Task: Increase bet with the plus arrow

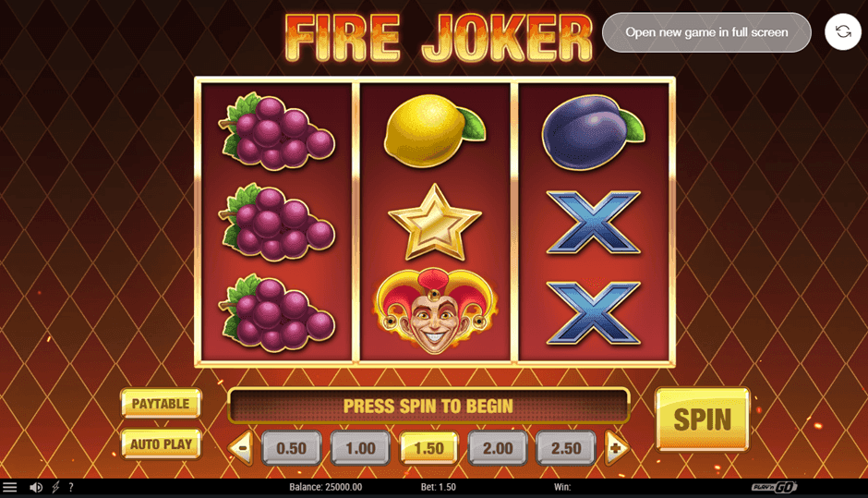Action: 616,447
